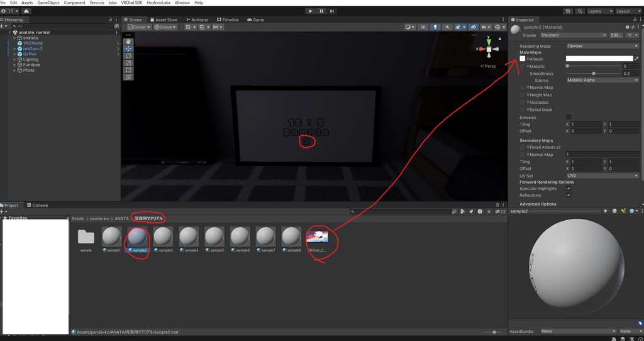
Task: Click the Metallic slider handle
Action: tap(568, 66)
